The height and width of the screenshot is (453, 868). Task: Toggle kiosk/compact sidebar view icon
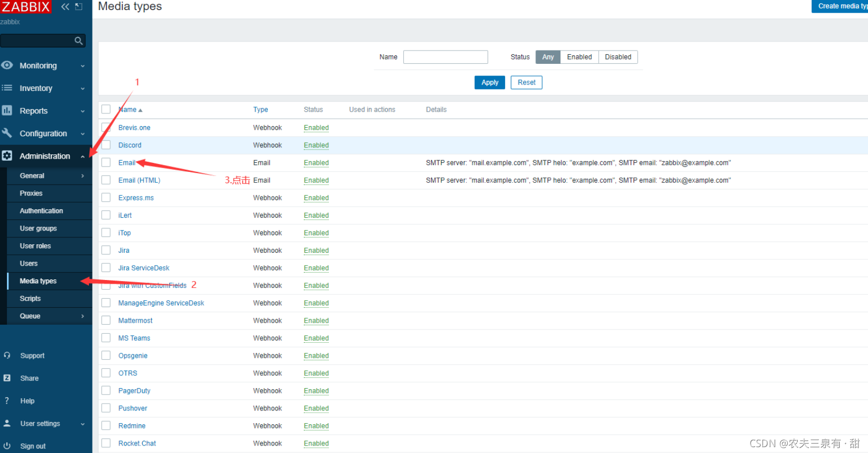[x=79, y=7]
